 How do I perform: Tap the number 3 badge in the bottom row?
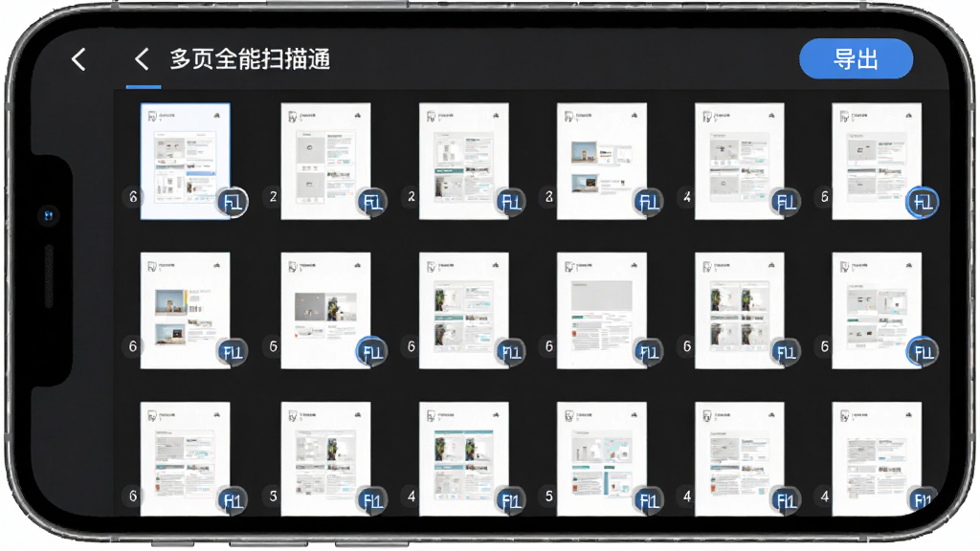(273, 496)
